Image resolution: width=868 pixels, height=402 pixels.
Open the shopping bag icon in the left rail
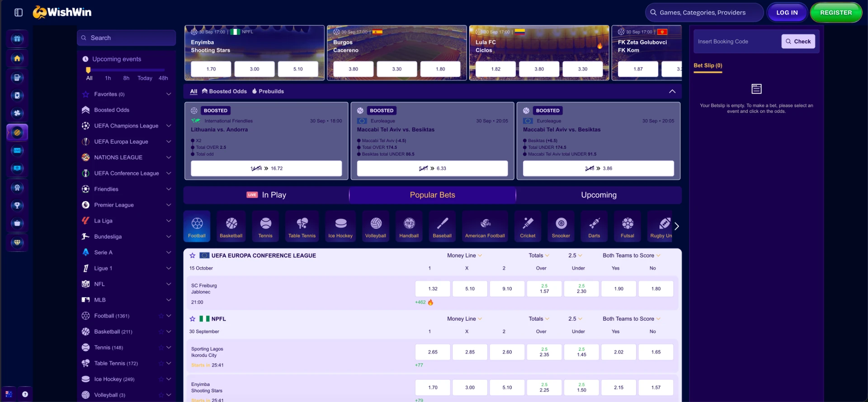[17, 223]
